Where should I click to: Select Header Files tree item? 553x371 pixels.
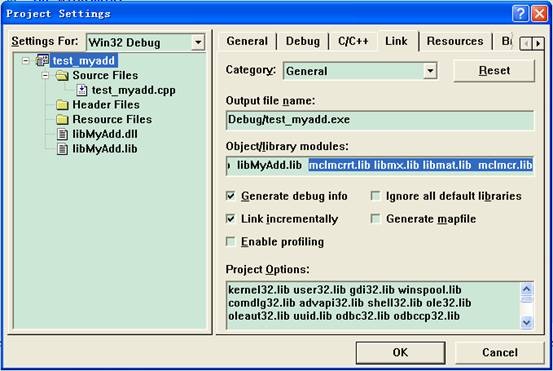pyautogui.click(x=106, y=105)
